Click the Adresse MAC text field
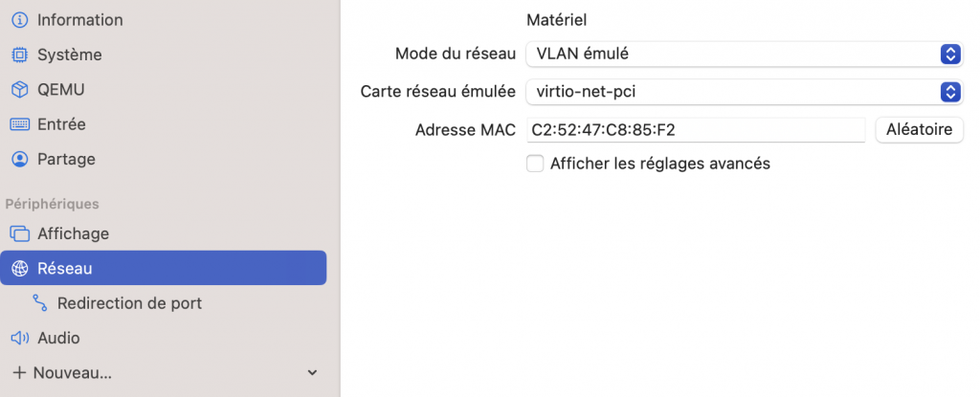 coord(696,130)
